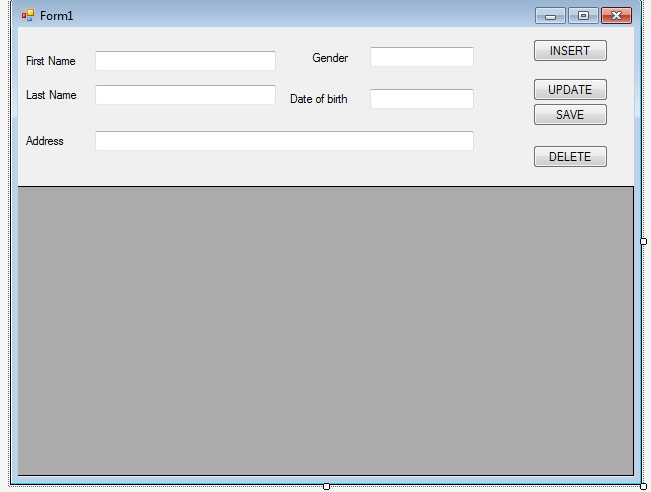Select the Date of birth label

pos(318,99)
